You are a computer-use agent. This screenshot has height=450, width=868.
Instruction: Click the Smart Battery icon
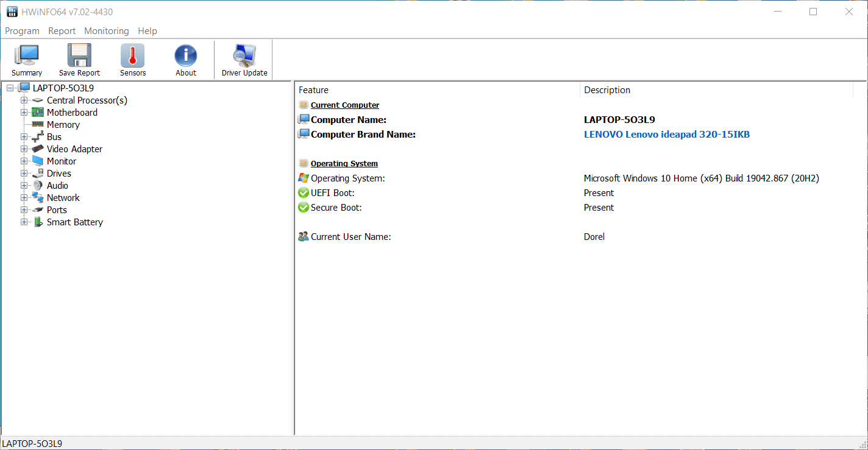38,222
